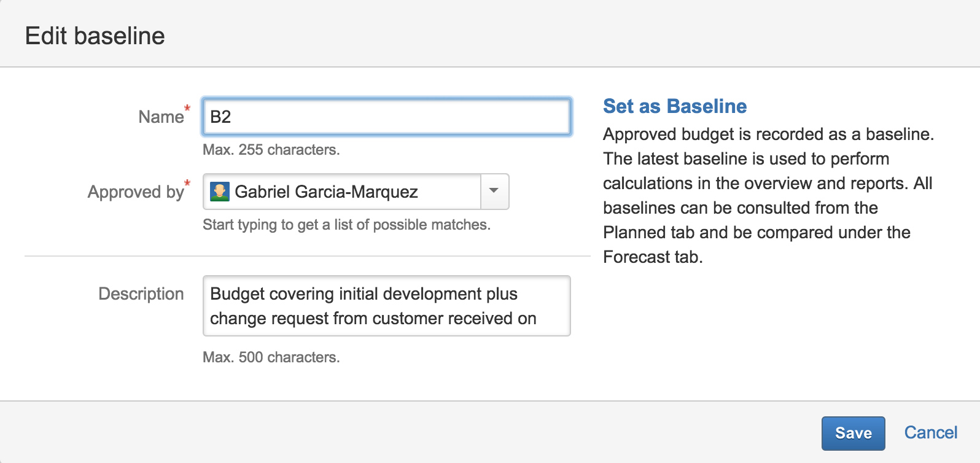980x463 pixels.
Task: Click the Approved budget help paragraph
Action: pos(768,183)
